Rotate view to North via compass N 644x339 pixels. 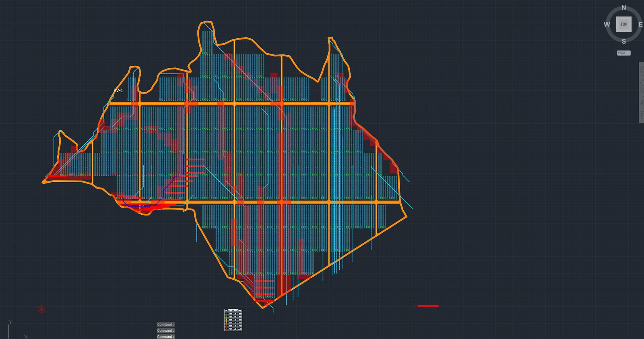[x=624, y=7]
